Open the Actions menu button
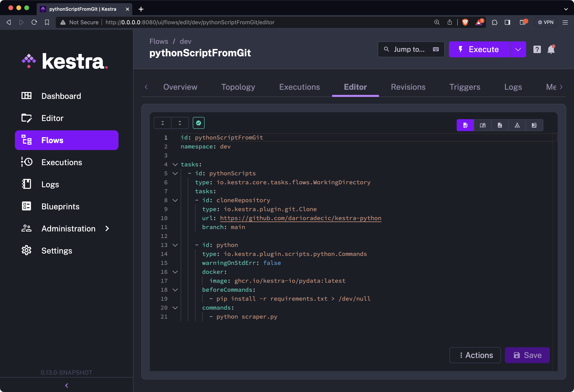This screenshot has height=392, width=574. (x=475, y=355)
